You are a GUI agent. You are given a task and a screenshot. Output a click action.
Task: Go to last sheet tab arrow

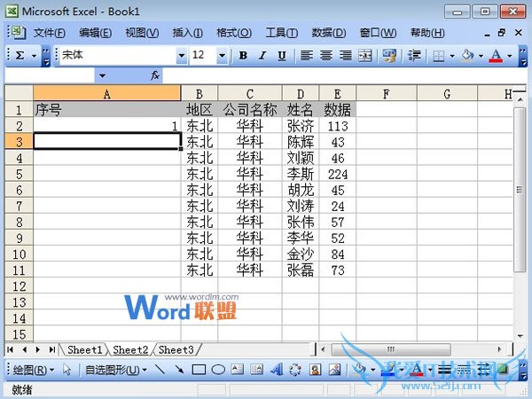pyautogui.click(x=52, y=349)
